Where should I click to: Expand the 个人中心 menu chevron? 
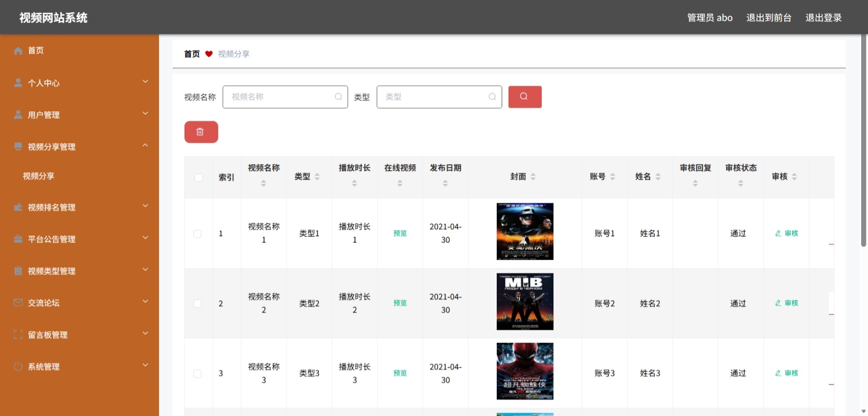click(x=145, y=81)
